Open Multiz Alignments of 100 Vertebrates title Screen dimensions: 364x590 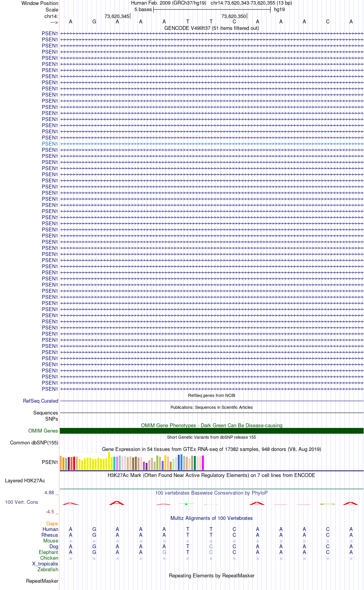tap(212, 518)
